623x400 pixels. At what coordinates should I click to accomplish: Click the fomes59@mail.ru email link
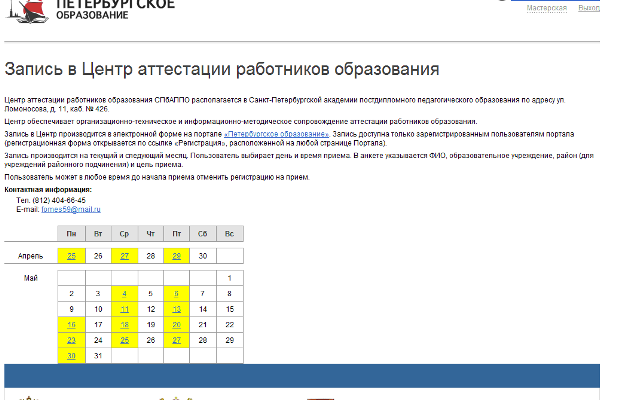click(71, 209)
